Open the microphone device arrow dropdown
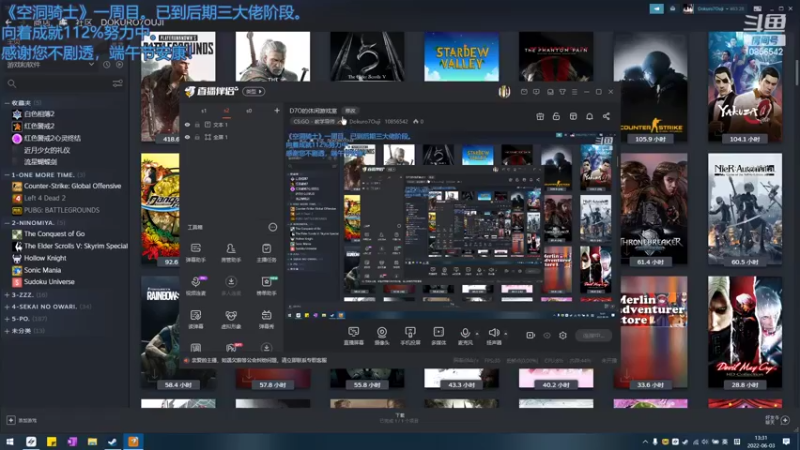The image size is (800, 450). tap(477, 334)
